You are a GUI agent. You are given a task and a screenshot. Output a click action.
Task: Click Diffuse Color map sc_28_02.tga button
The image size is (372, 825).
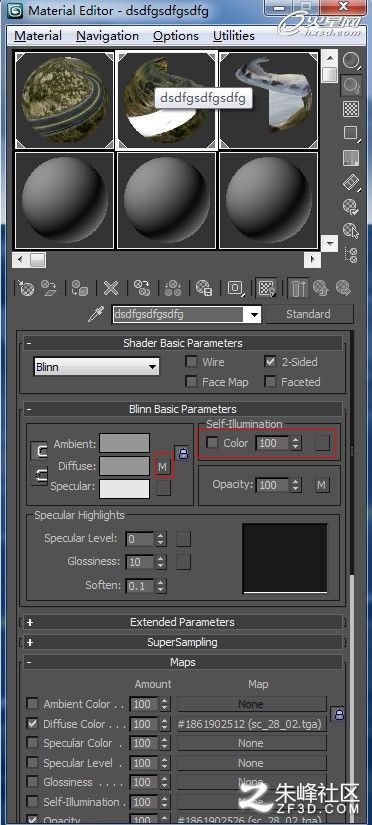252,724
